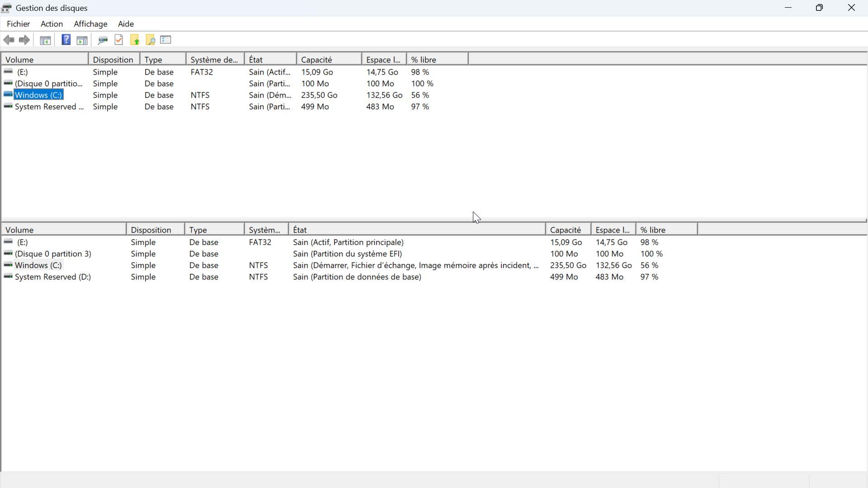Click the document with checkmark icon
This screenshot has height=488, width=868.
[x=119, y=40]
